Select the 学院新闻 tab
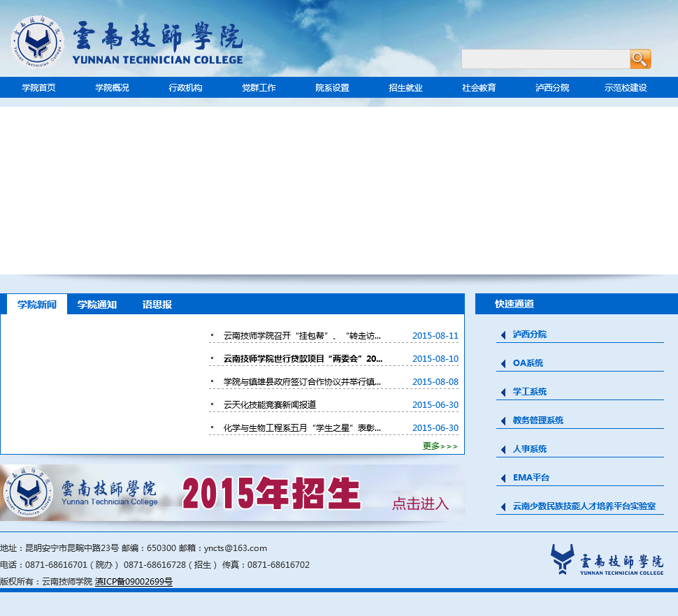The height and width of the screenshot is (616, 678). click(x=37, y=305)
